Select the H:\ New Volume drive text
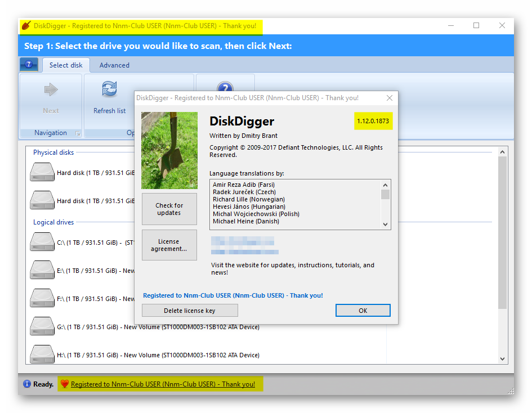532x413 pixels. tap(158, 355)
